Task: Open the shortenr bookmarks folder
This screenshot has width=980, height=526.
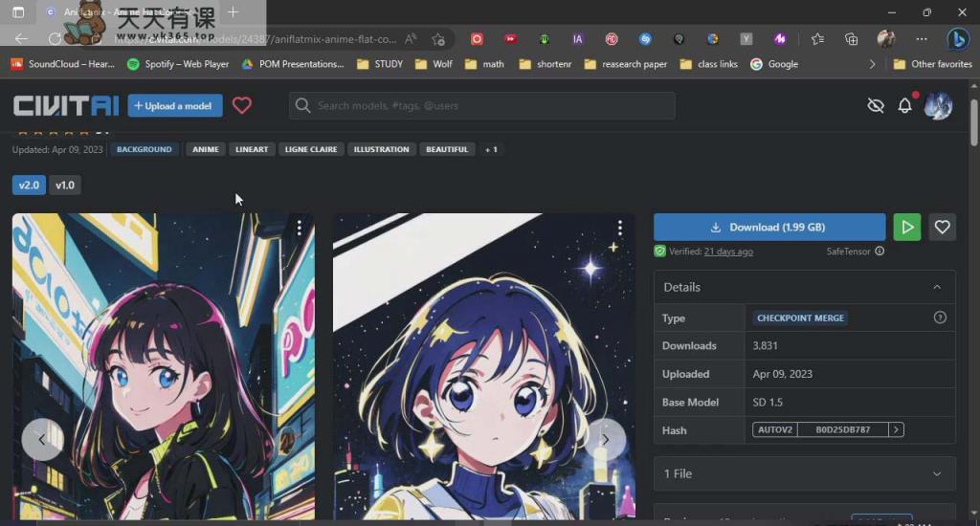Action: (545, 64)
